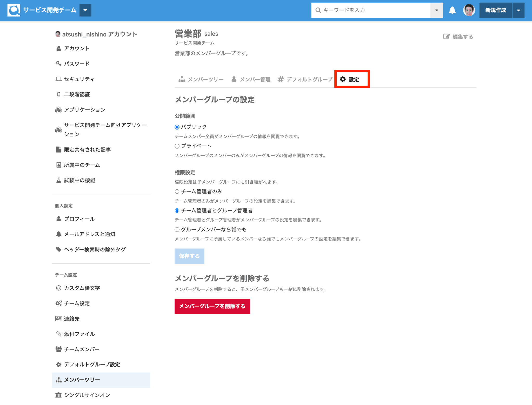Switch to the メンバー管理 tab
532x405 pixels.
pos(251,79)
